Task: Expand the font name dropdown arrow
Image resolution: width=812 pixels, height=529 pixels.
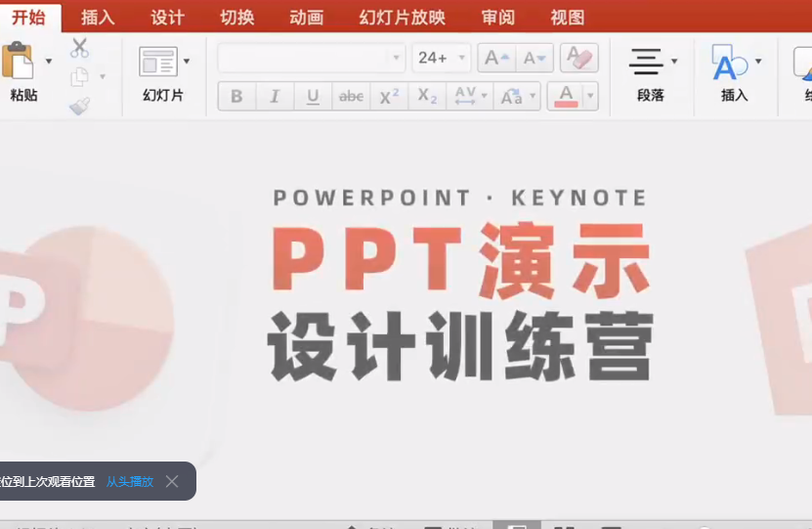Action: (x=396, y=58)
